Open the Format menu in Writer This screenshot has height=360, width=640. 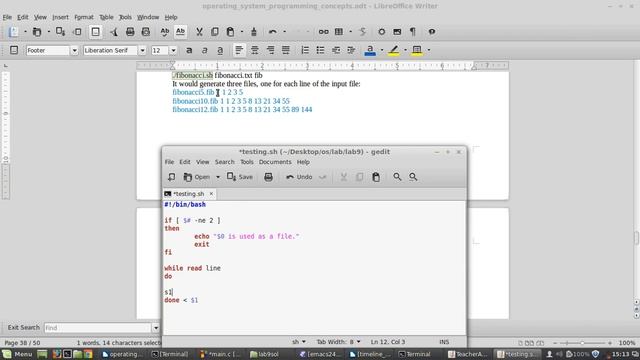click(x=84, y=17)
